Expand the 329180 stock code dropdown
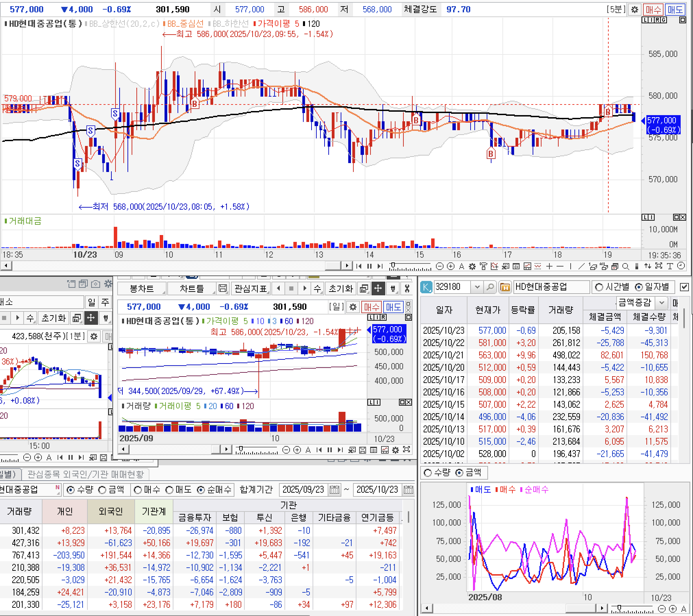This screenshot has width=693, height=616. [x=477, y=287]
